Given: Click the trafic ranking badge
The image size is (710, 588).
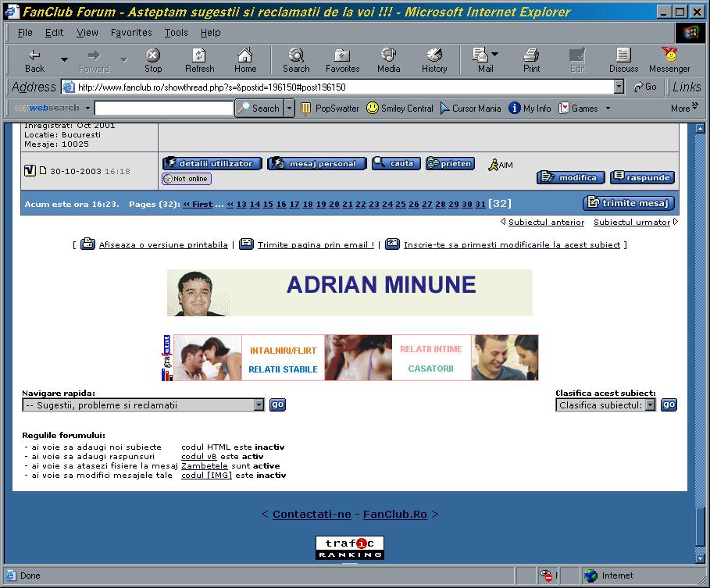Looking at the screenshot, I should (350, 547).
